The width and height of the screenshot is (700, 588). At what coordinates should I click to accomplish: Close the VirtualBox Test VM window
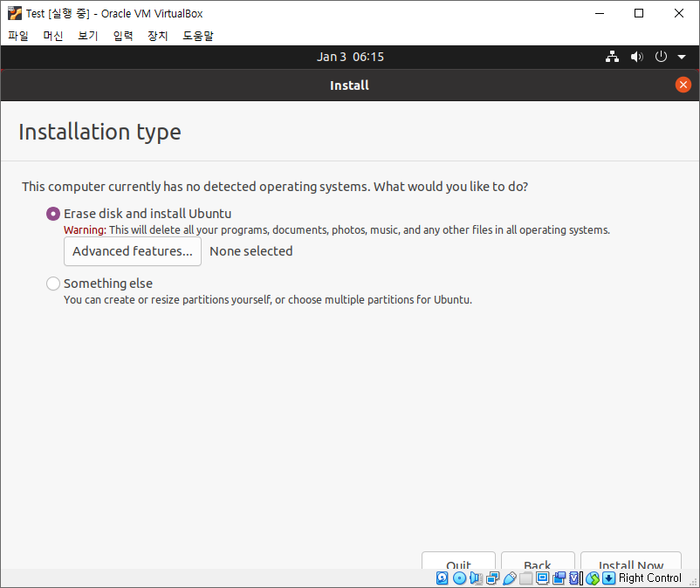[678, 13]
